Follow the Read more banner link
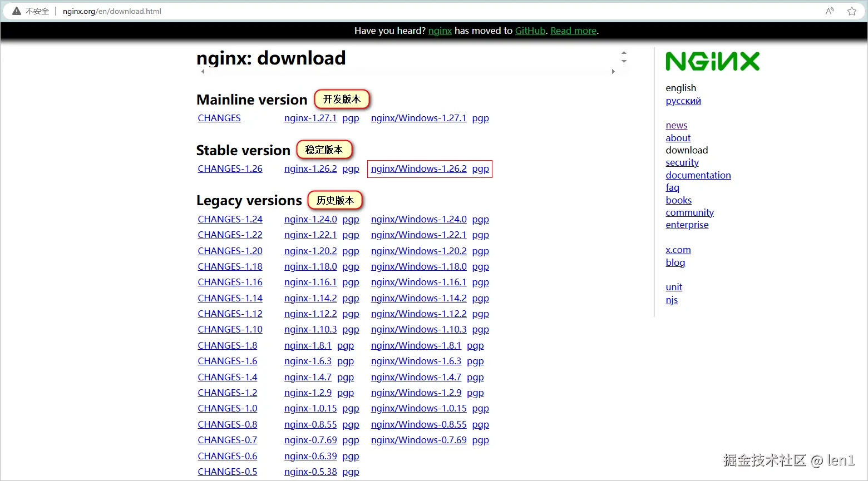868x481 pixels. (574, 31)
